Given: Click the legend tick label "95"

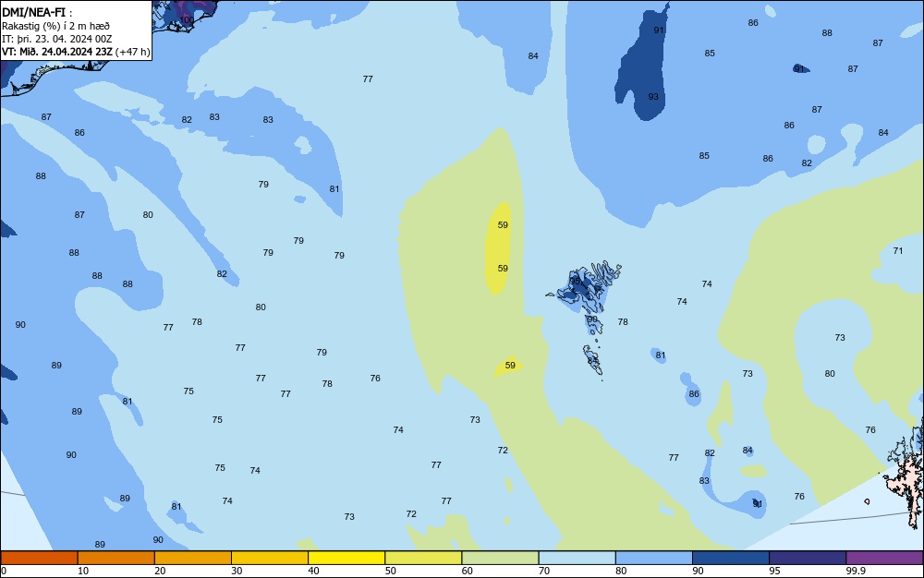Looking at the screenshot, I should click(774, 571).
